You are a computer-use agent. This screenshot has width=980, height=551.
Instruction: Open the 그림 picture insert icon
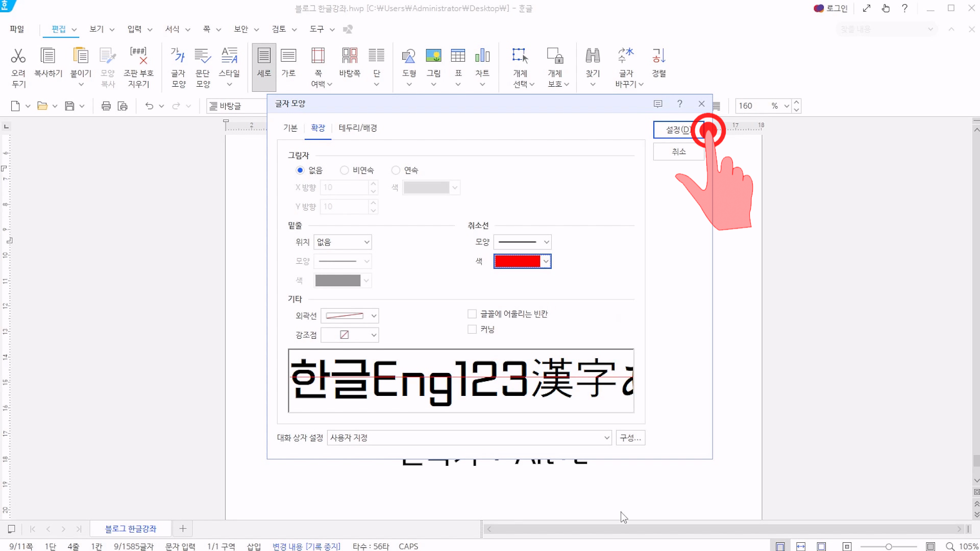click(433, 56)
